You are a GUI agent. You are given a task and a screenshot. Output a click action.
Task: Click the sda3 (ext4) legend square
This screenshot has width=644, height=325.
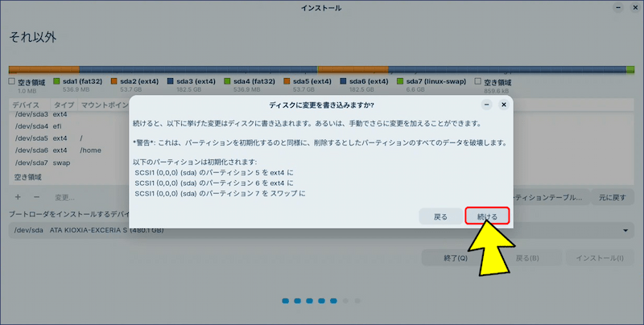click(x=171, y=81)
